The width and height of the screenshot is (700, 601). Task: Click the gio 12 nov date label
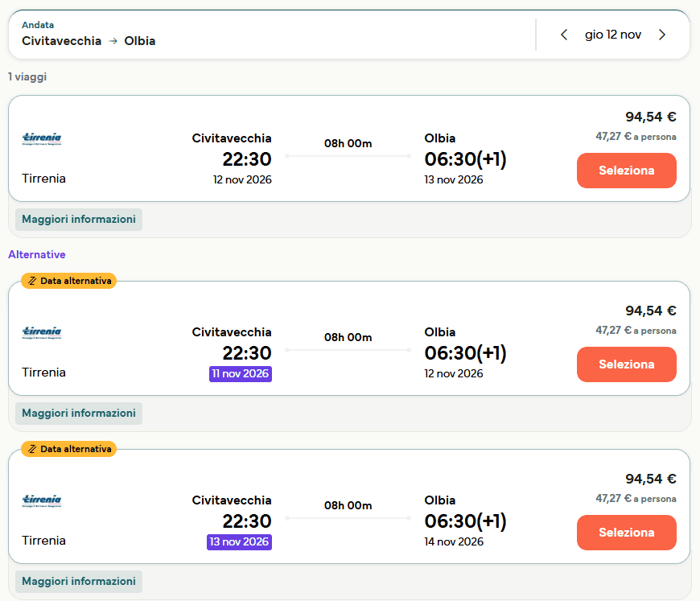pos(613,35)
